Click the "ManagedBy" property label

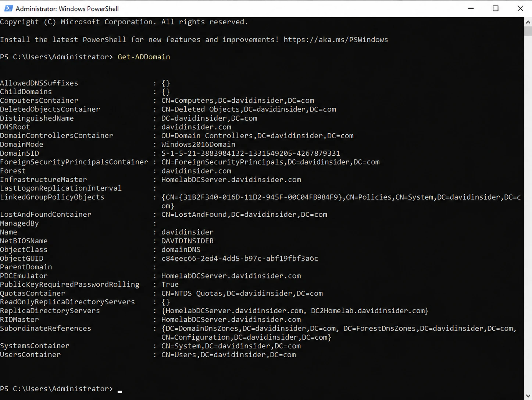tap(19, 223)
